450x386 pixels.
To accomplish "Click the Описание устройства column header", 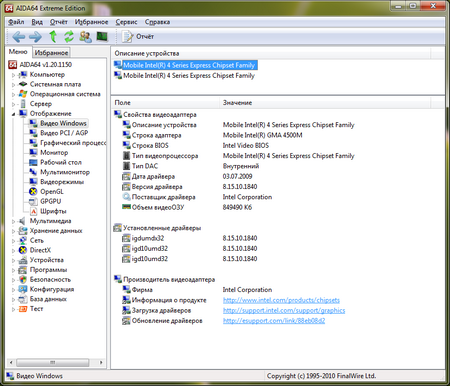I will 271,53.
